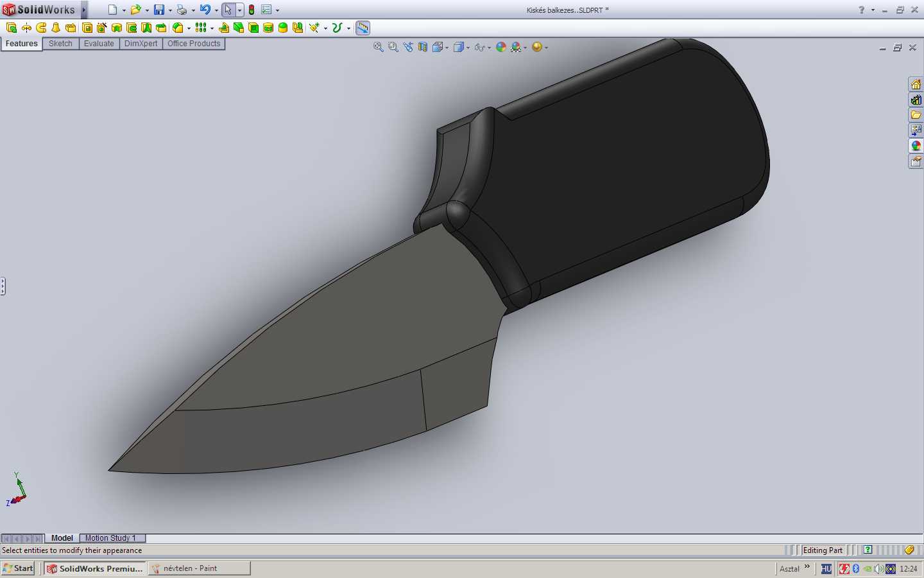
Task: Click the Lofted Boss/Base bell icon
Action: [56, 28]
